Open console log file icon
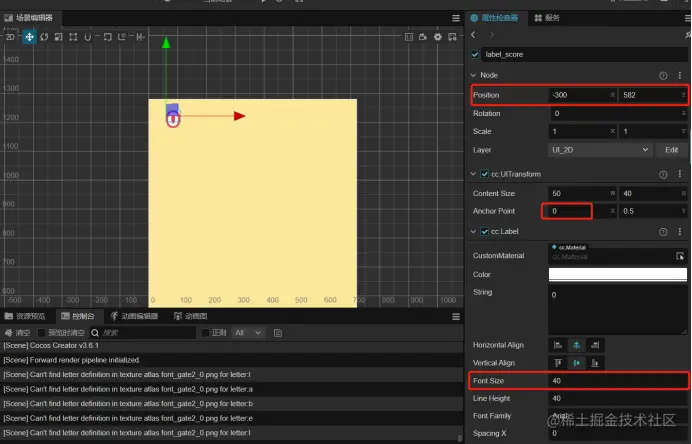692x444 pixels. pyautogui.click(x=278, y=333)
